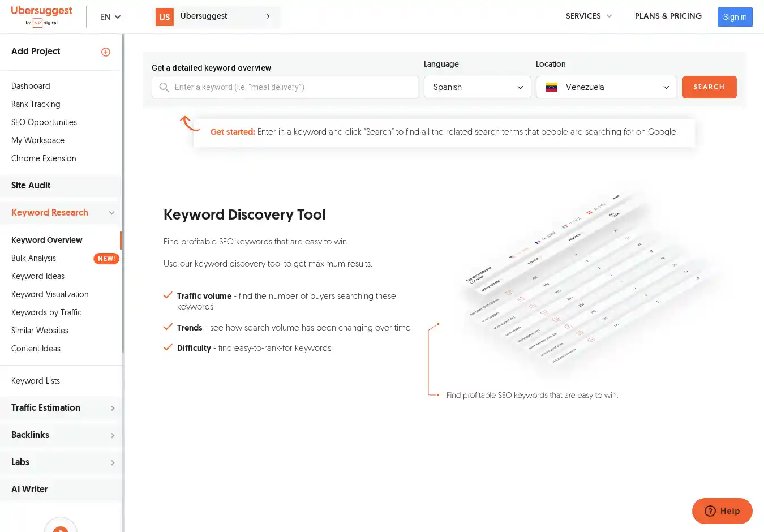Go to Plans & Pricing
The width and height of the screenshot is (764, 532).
[x=668, y=16]
